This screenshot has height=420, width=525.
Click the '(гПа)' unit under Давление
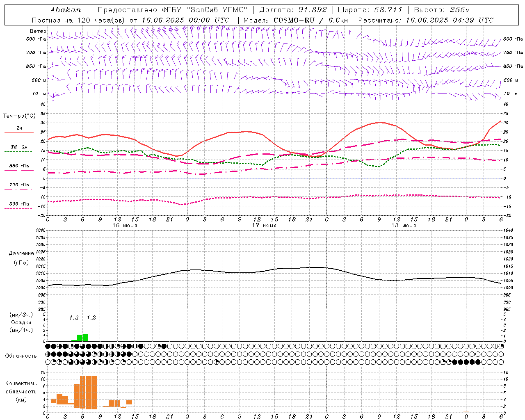tap(21, 262)
